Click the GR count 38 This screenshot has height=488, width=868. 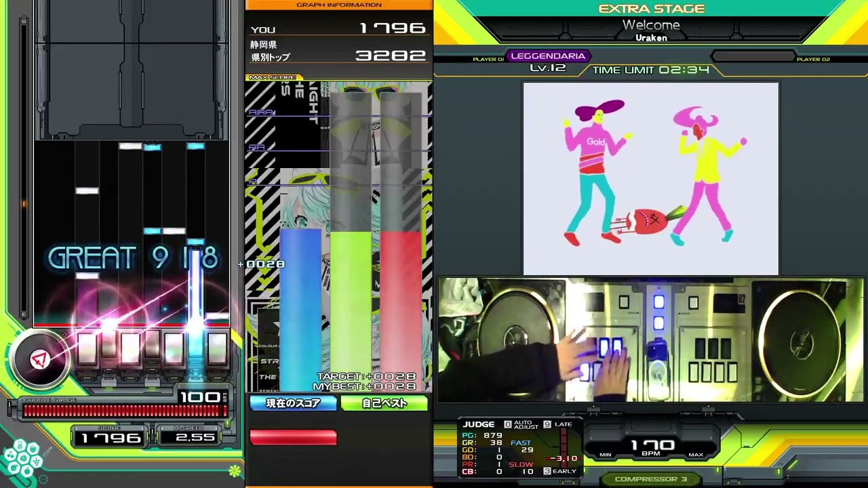tap(496, 443)
